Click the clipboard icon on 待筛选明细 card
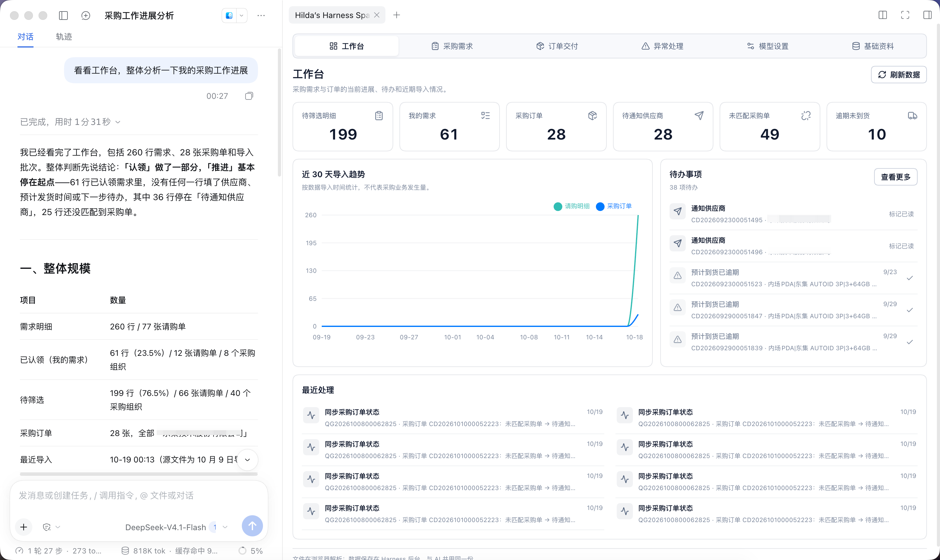 pyautogui.click(x=379, y=116)
